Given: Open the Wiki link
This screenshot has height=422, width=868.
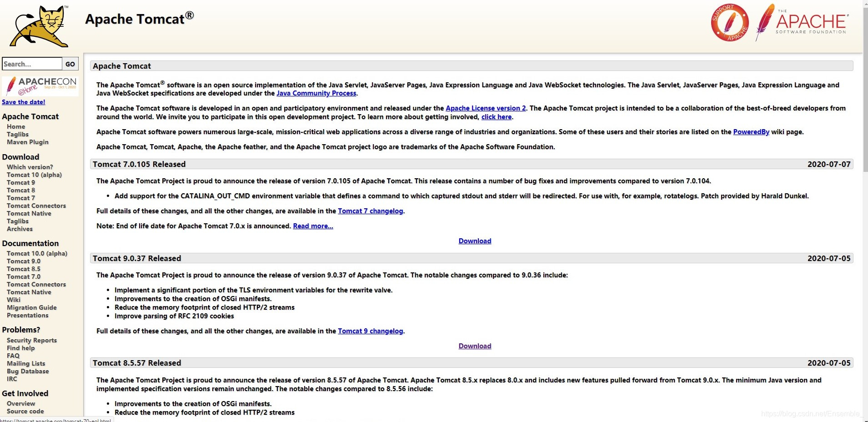Looking at the screenshot, I should [14, 300].
